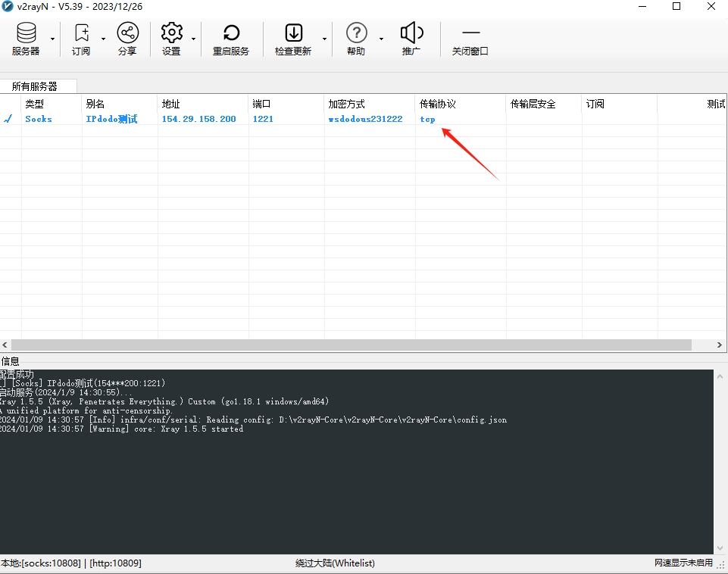Click the 订阅 (Subscription) bookmark icon
Viewport: 728px width, 574px height.
click(x=81, y=34)
